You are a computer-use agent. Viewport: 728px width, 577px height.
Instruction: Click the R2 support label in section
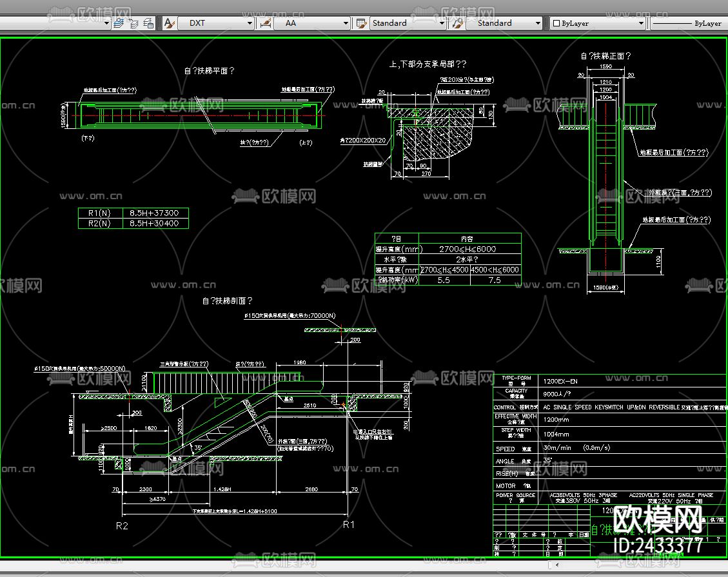point(122,525)
